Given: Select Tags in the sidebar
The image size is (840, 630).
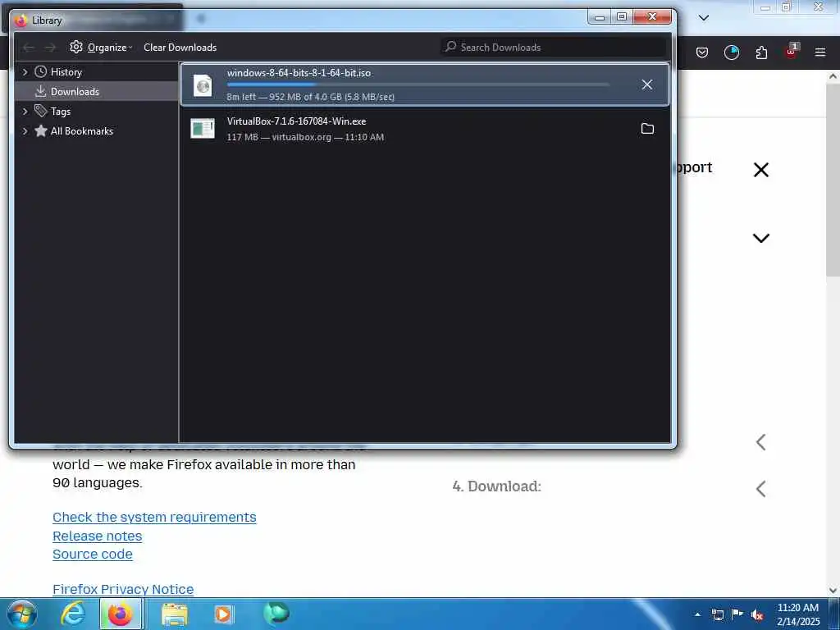Looking at the screenshot, I should click(x=60, y=112).
